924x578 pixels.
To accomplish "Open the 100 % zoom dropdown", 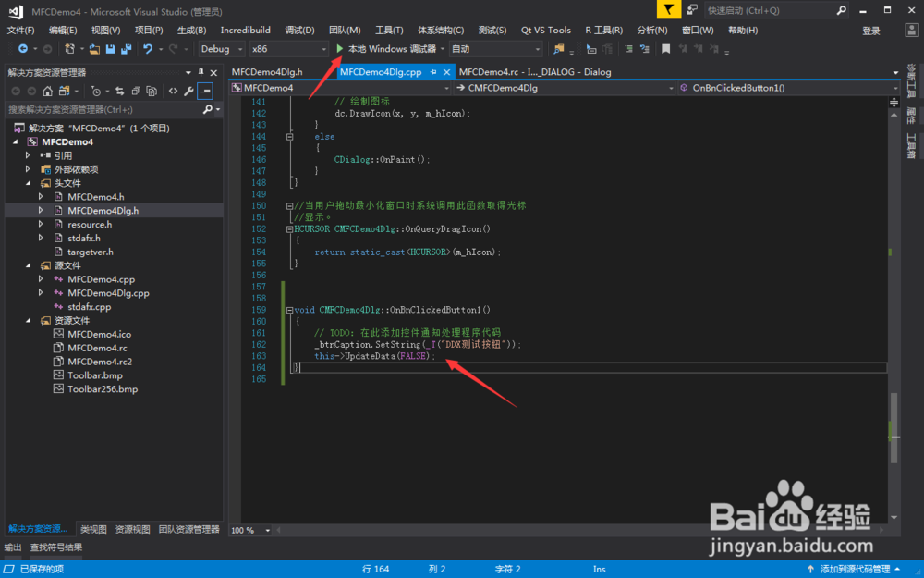I will point(249,530).
